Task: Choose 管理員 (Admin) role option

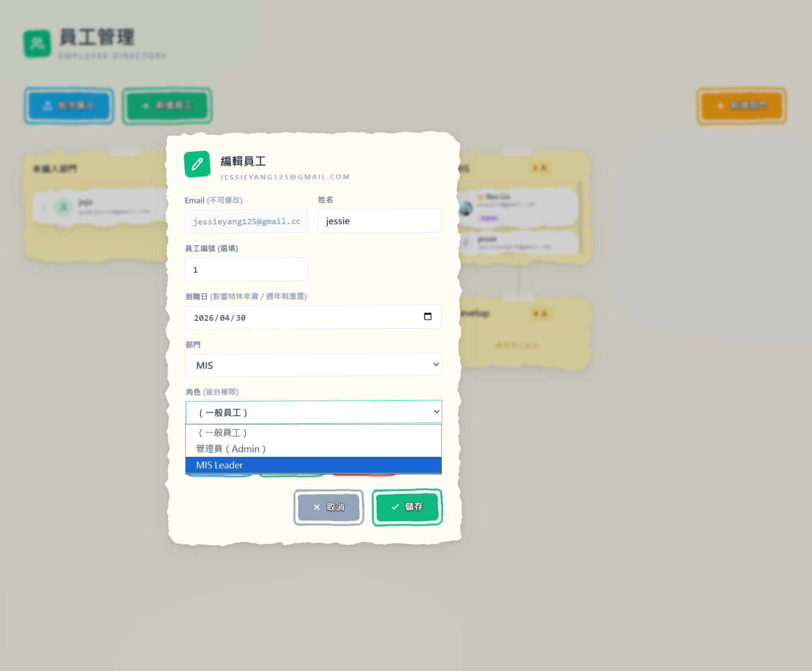Action: [314, 449]
